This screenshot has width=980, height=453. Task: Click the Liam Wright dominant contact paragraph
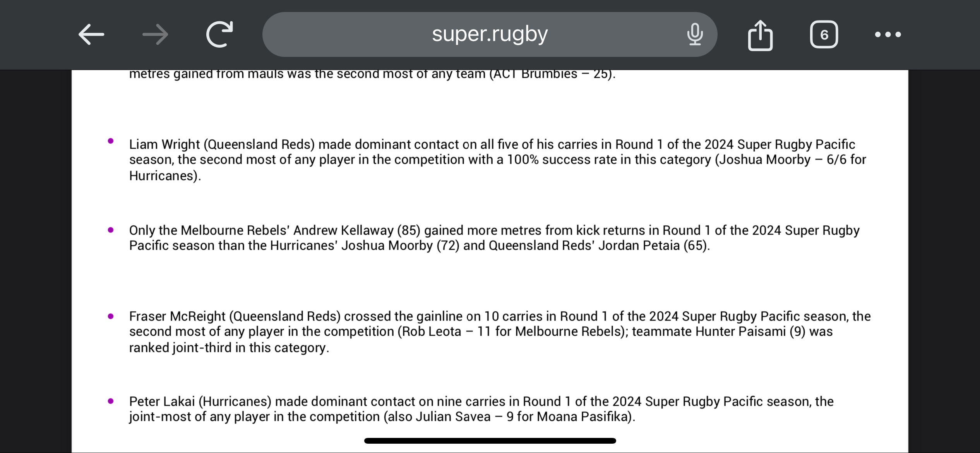click(497, 160)
